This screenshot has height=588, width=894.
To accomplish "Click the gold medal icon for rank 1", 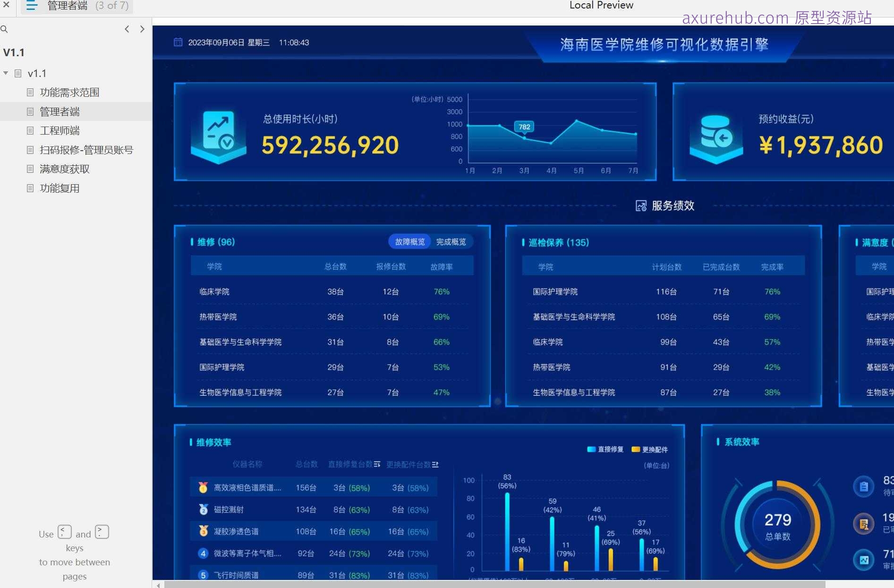I will coord(203,487).
